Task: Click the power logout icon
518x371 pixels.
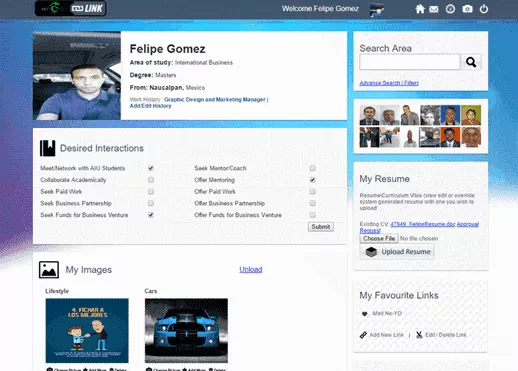Action: pyautogui.click(x=484, y=9)
